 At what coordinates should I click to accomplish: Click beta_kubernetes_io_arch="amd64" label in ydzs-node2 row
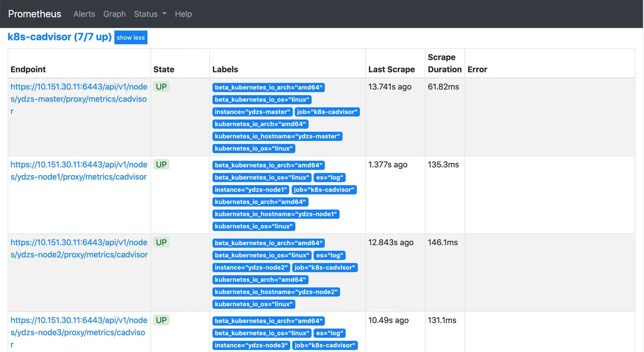pos(269,243)
